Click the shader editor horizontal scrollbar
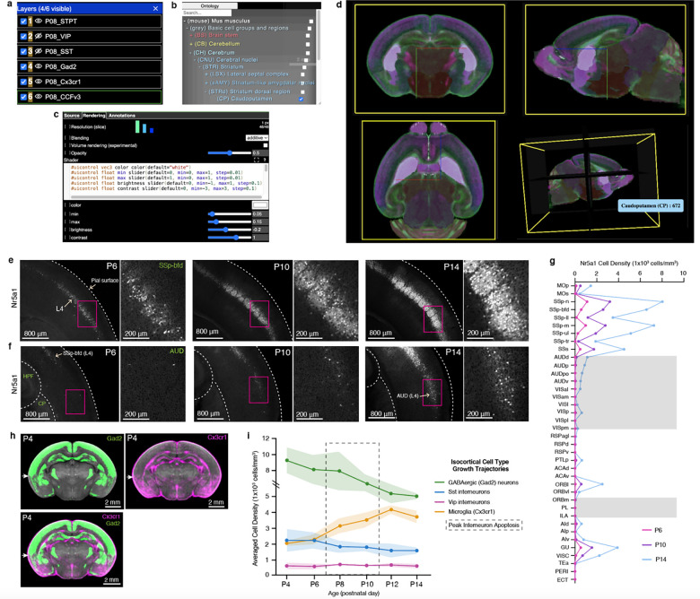 (x=167, y=196)
